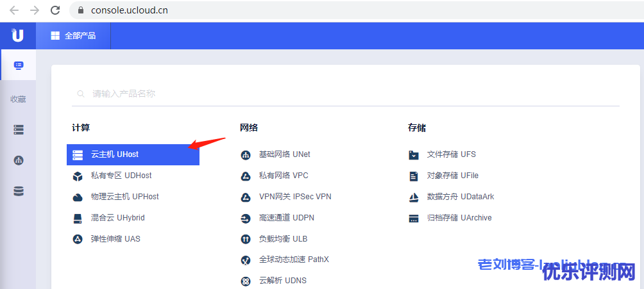This screenshot has width=644, height=289.
Task: Click the address bar padlock icon
Action: pos(81,10)
